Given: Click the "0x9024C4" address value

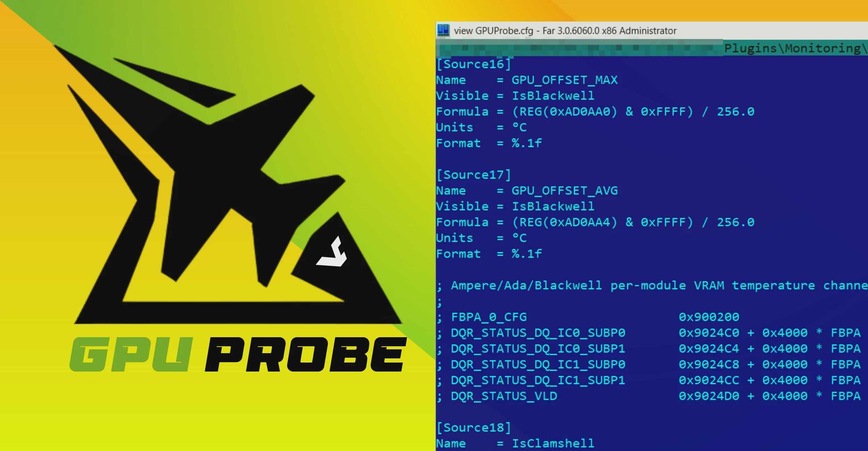Looking at the screenshot, I should [x=709, y=349].
